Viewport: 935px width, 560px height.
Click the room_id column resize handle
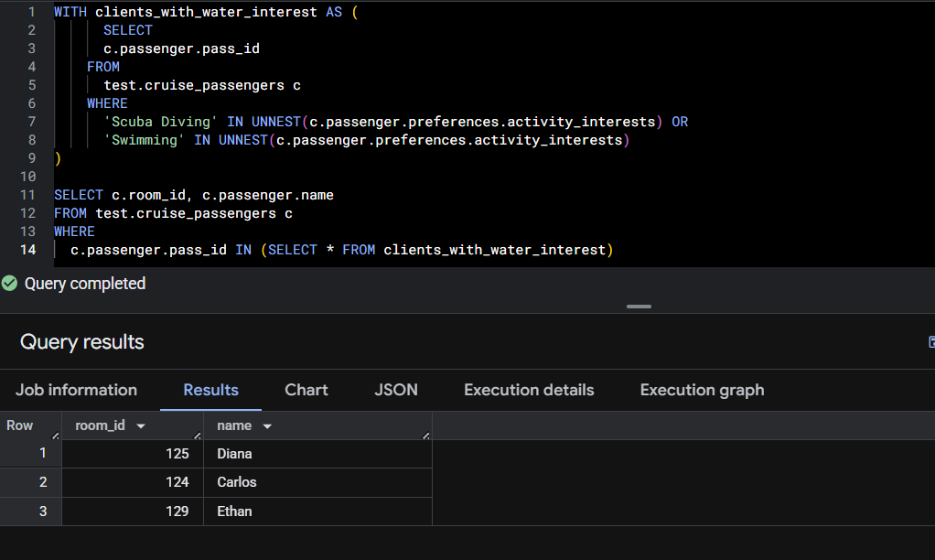[198, 436]
